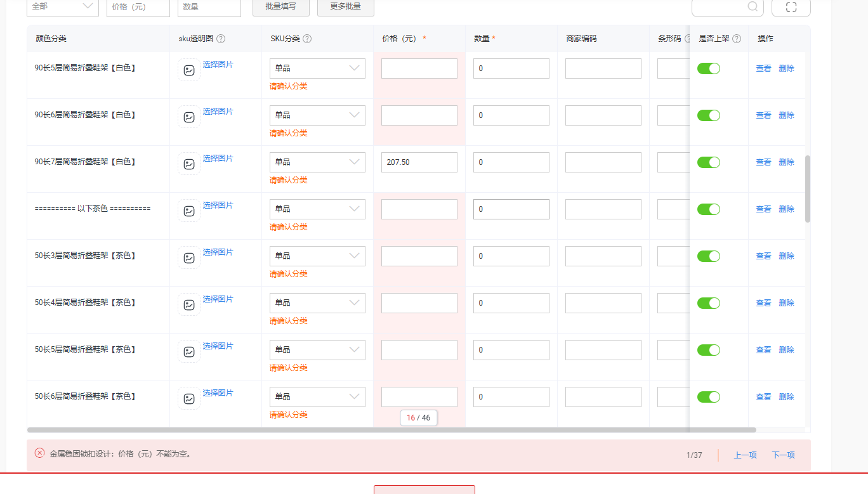
Task: Open SKU分类 dropdown for 50长3层 茶色
Action: (x=317, y=256)
